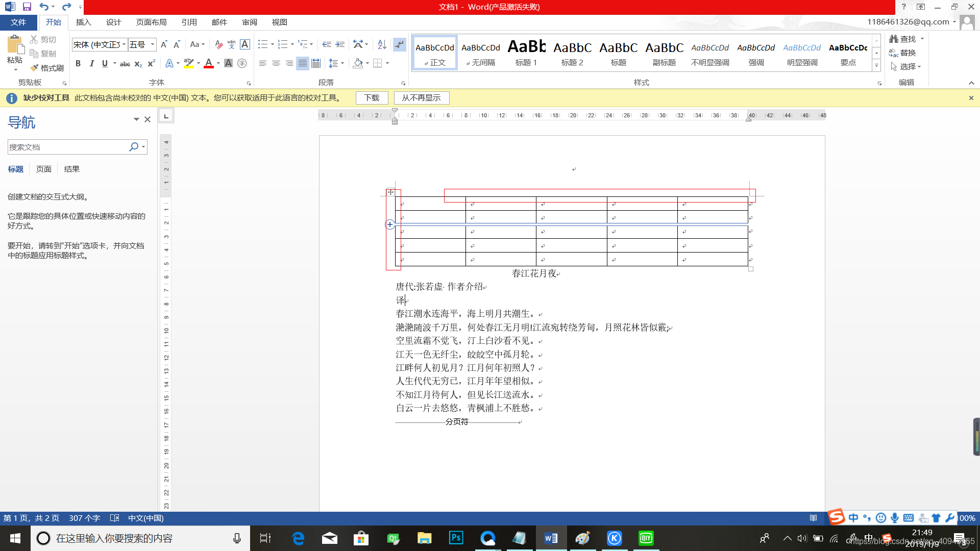Click the character border icon
Viewport: 980px width, 551px height.
click(x=245, y=44)
